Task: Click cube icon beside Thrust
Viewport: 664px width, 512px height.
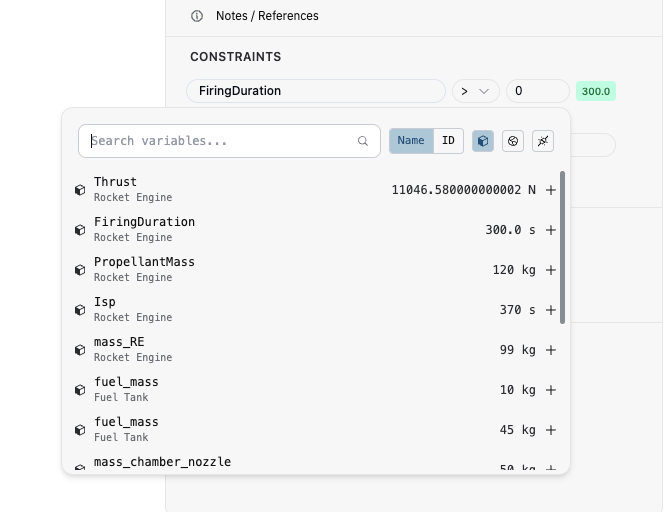Action: point(80,190)
